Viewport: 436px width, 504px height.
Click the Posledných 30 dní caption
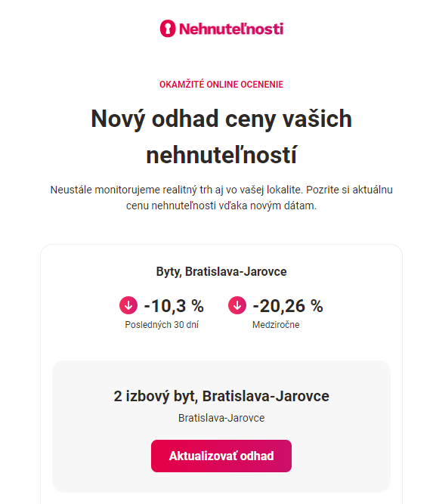[x=162, y=325]
